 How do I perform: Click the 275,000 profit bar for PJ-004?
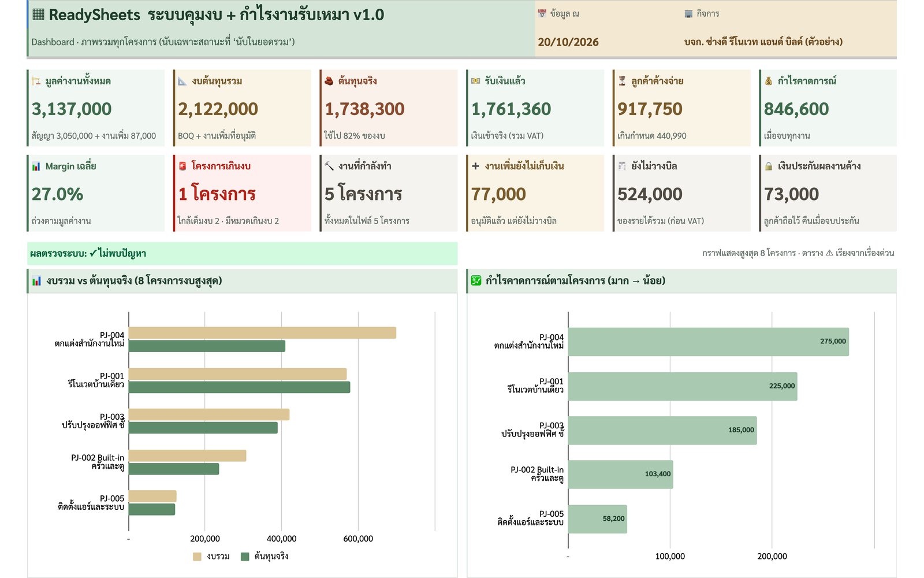click(709, 342)
